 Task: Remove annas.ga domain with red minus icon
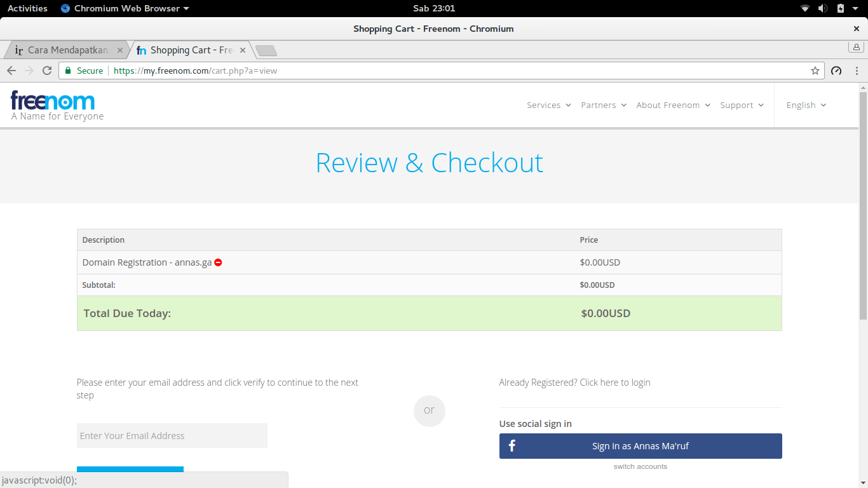[x=218, y=262]
